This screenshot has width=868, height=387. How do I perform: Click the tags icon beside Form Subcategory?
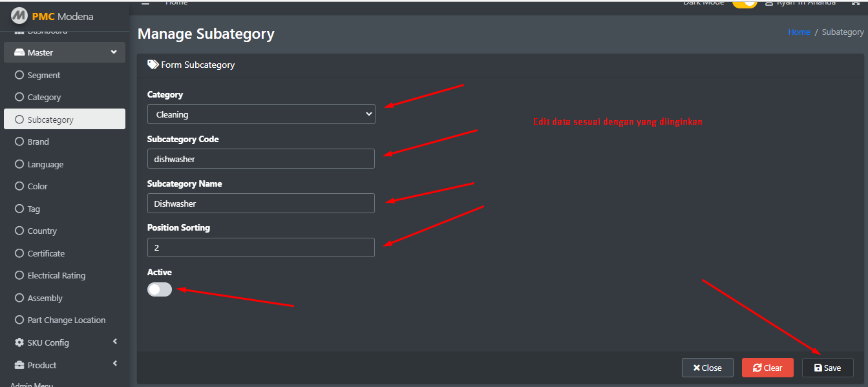point(153,65)
